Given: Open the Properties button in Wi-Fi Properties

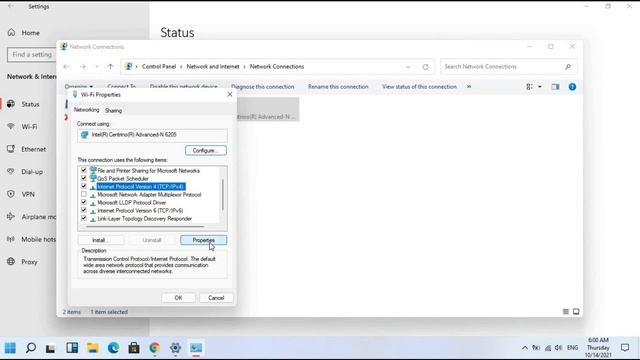Looking at the screenshot, I should click(x=203, y=240).
